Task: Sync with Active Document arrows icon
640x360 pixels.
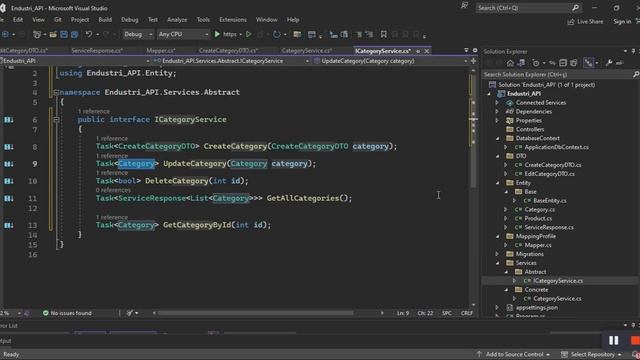Action: 552,63
